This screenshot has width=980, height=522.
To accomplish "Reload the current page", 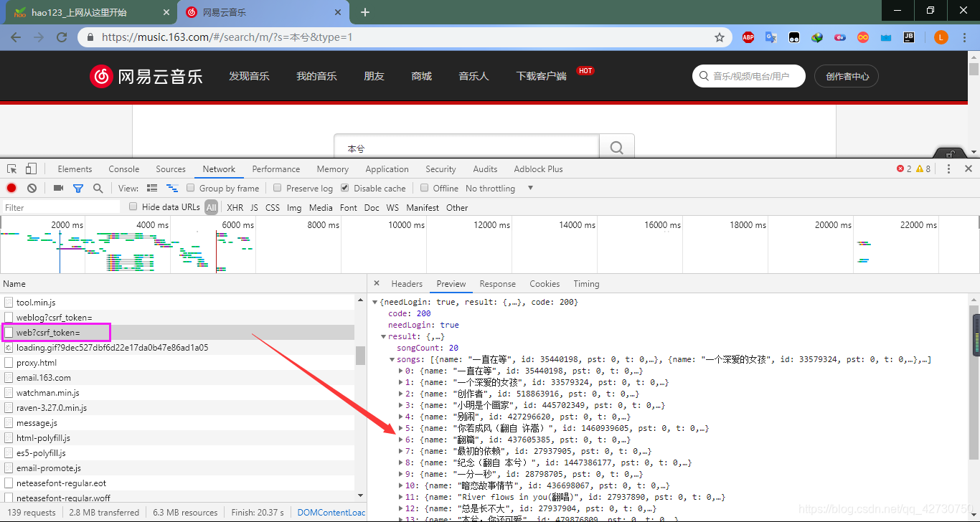I will coord(62,37).
